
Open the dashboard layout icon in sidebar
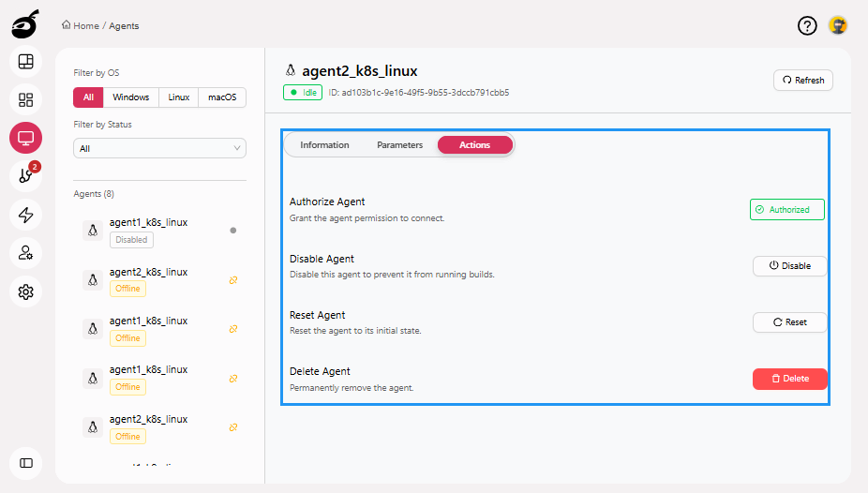coord(26,62)
